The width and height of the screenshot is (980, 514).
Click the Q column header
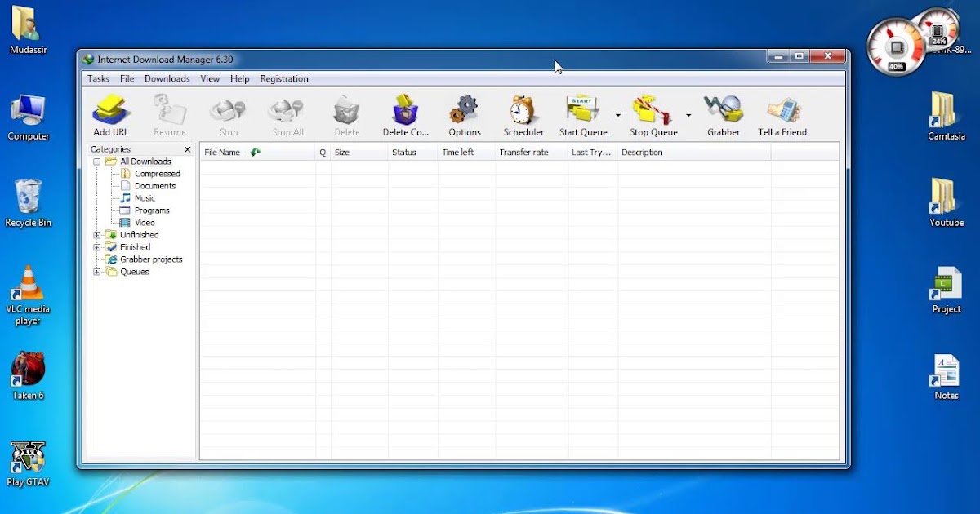[x=323, y=153]
